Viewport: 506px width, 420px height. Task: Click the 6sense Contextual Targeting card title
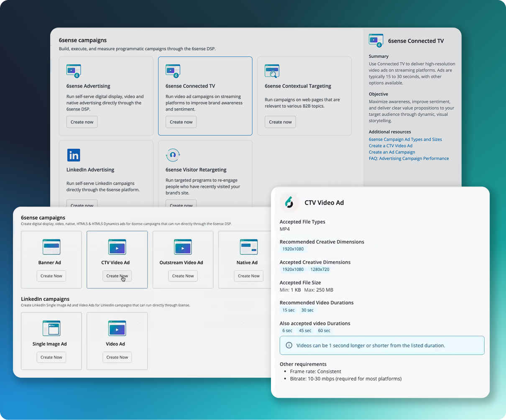click(298, 86)
